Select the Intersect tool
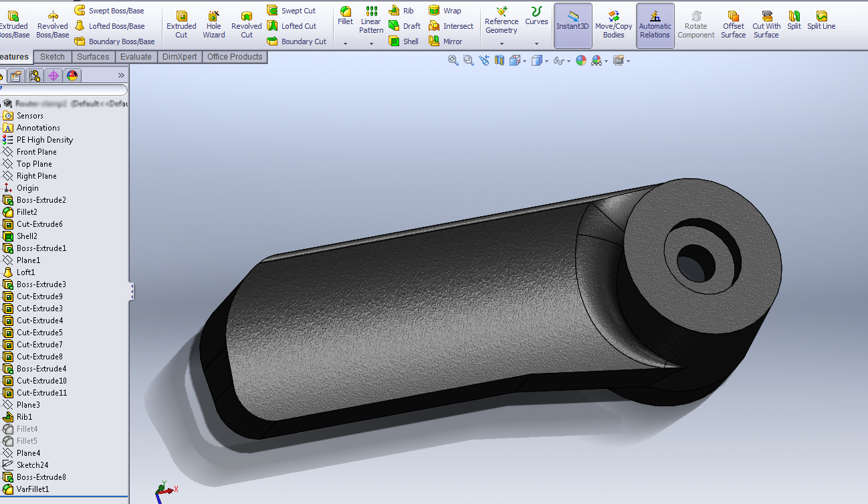Viewport: 868px width, 504px height. (x=451, y=26)
